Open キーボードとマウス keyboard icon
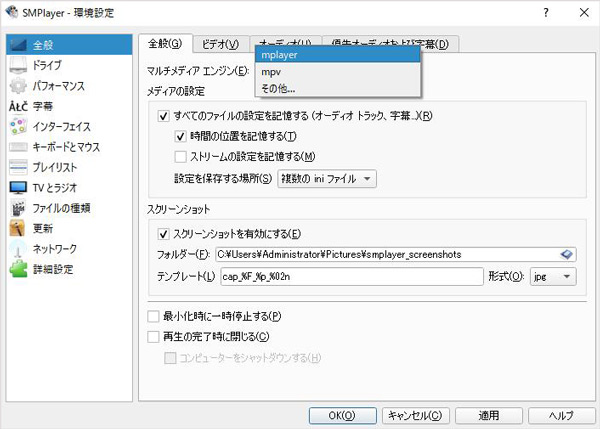This screenshot has width=600, height=429. 18,147
